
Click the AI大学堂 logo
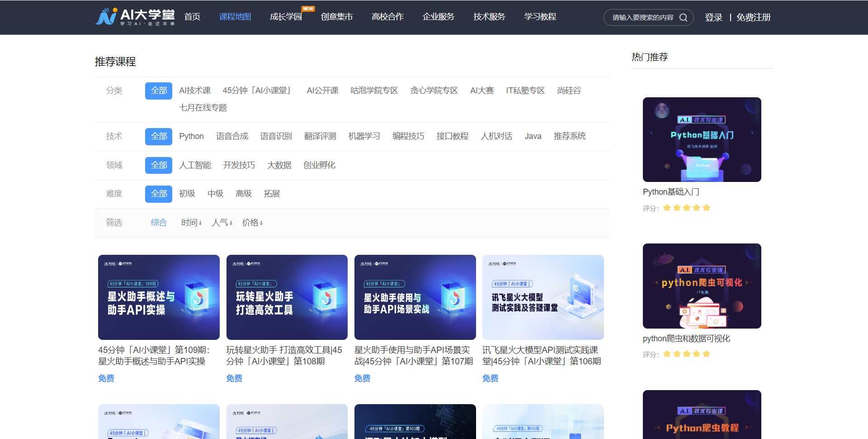click(x=135, y=17)
